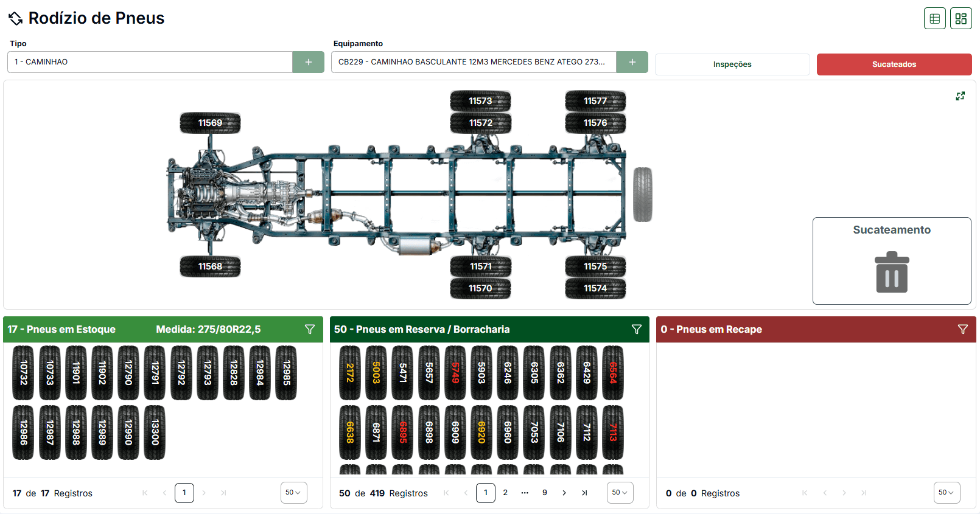Click 'Medida: 275/80R22,5' header text
Viewport: 980px width, 514px height.
point(208,329)
